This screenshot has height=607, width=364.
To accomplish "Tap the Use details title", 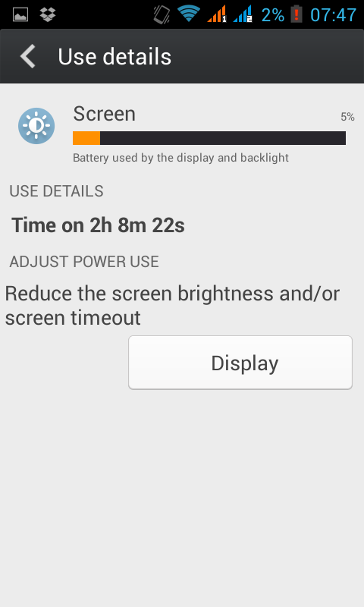I will click(115, 57).
